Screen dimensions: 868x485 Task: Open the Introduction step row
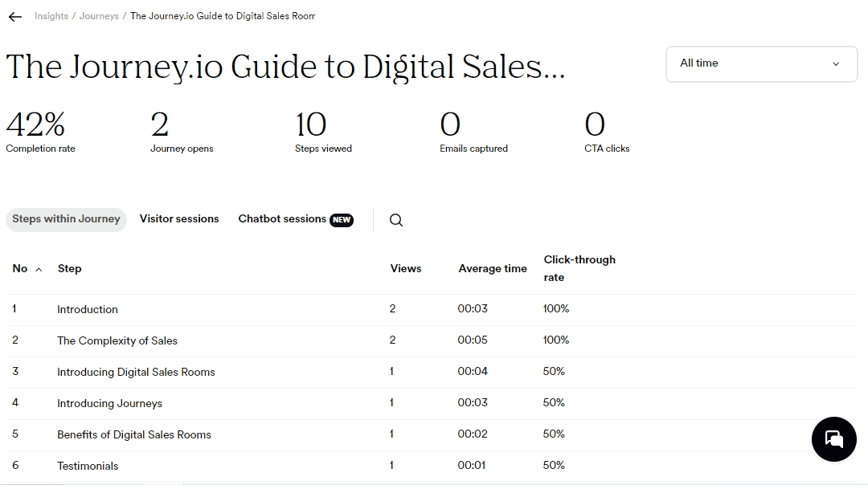(x=88, y=309)
